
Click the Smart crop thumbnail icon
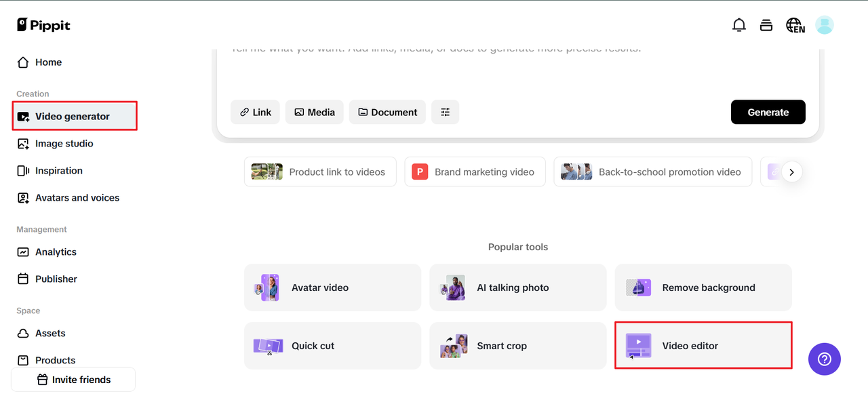[x=453, y=346]
